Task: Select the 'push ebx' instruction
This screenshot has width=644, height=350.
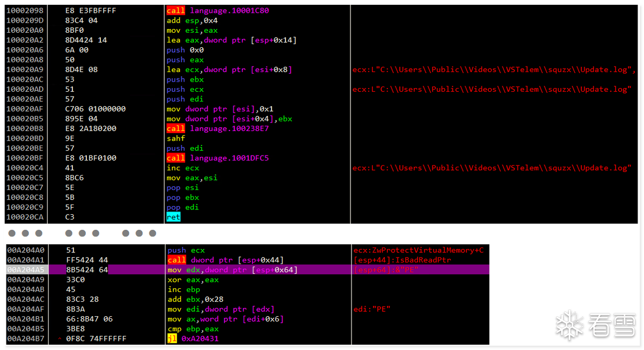Action: tap(185, 79)
